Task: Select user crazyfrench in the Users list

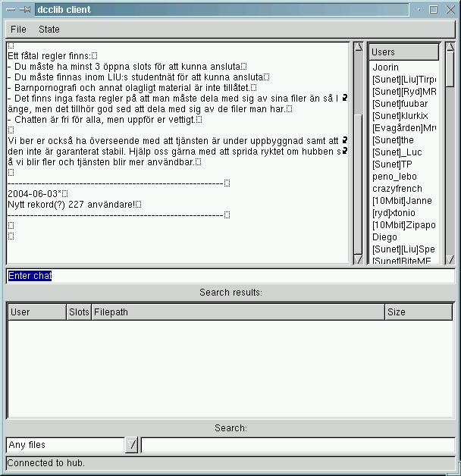Action: pos(397,189)
